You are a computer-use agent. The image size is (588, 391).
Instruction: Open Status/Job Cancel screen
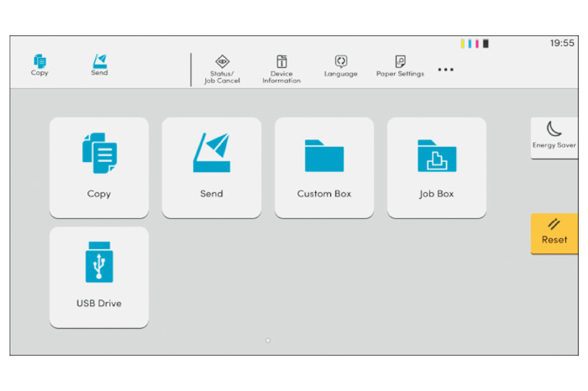222,69
